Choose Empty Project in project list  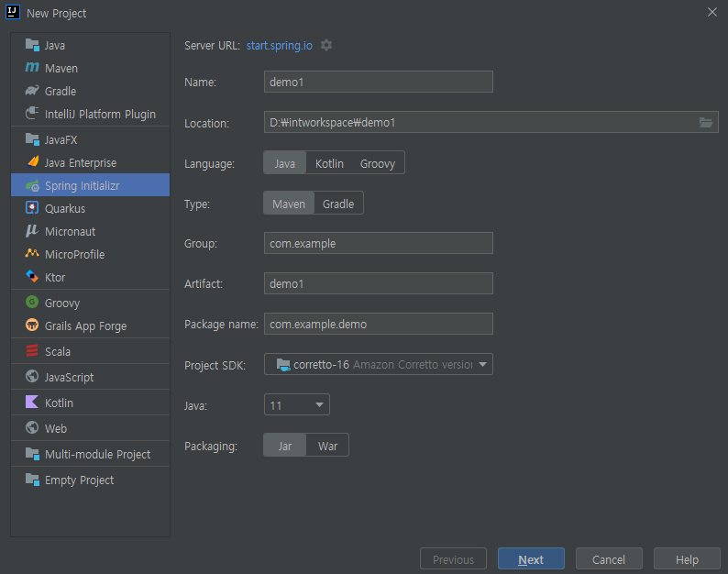pos(91,480)
